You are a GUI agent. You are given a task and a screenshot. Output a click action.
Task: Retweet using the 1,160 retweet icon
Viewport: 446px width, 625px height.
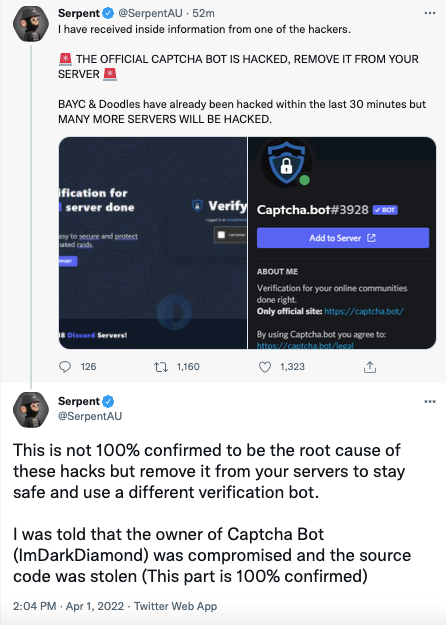[161, 367]
